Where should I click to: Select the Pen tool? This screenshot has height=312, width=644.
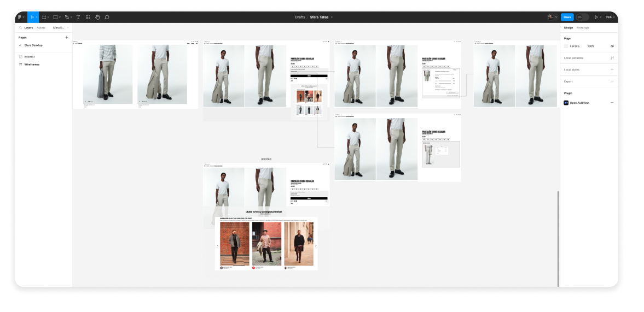pyautogui.click(x=67, y=17)
